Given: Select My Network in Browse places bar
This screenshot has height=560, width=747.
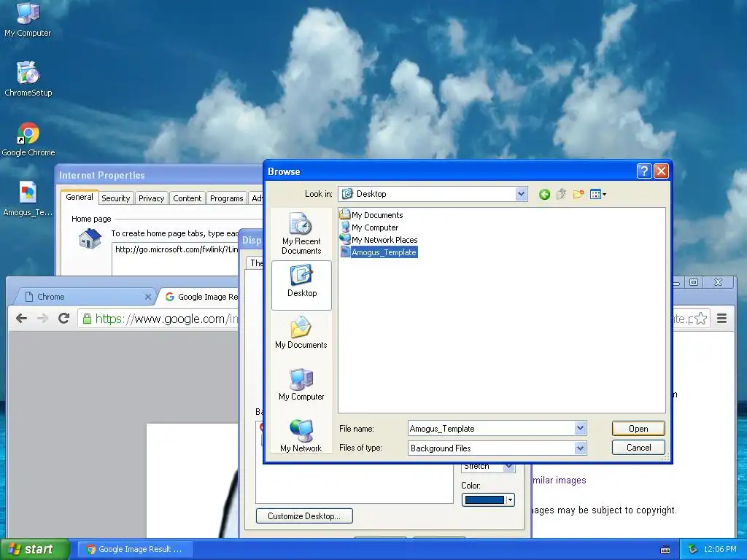Looking at the screenshot, I should click(x=301, y=436).
